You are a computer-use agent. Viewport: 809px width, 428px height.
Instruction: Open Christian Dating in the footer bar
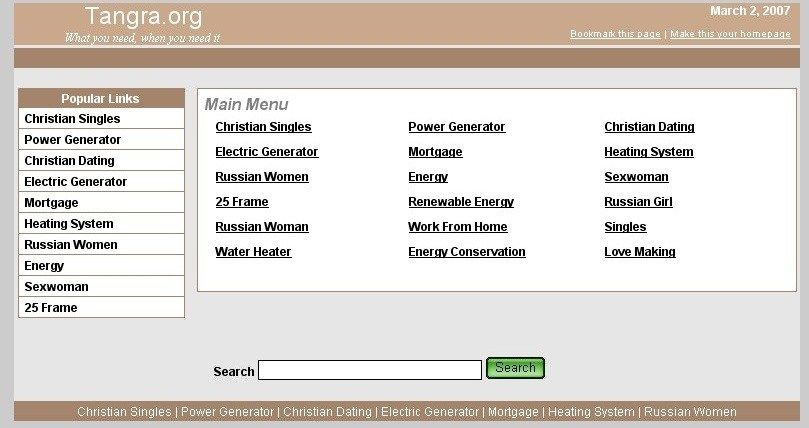(327, 412)
